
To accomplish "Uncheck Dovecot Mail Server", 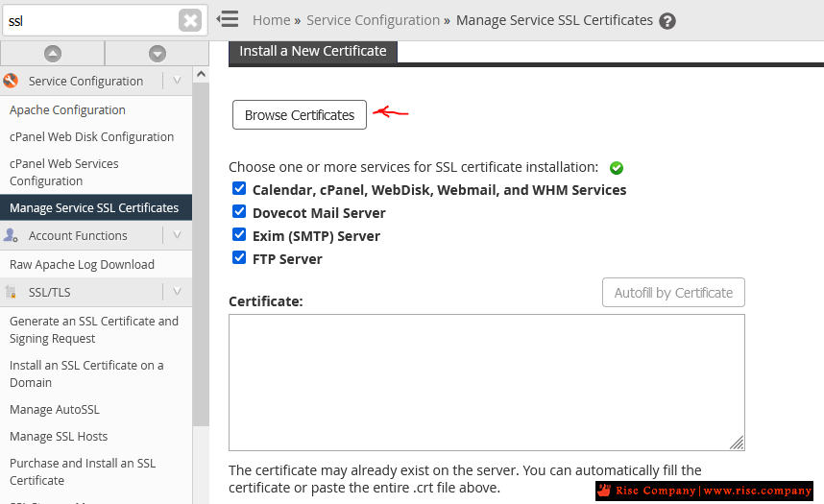I will pos(239,211).
